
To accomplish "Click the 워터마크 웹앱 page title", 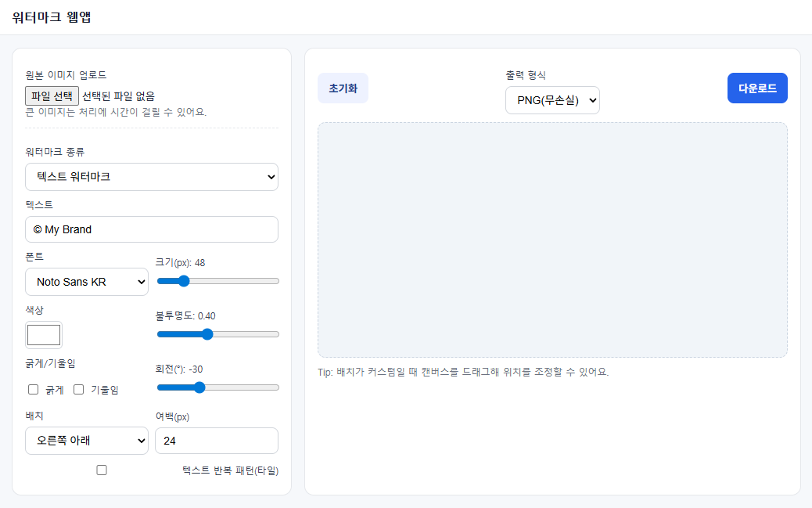I will tap(52, 17).
